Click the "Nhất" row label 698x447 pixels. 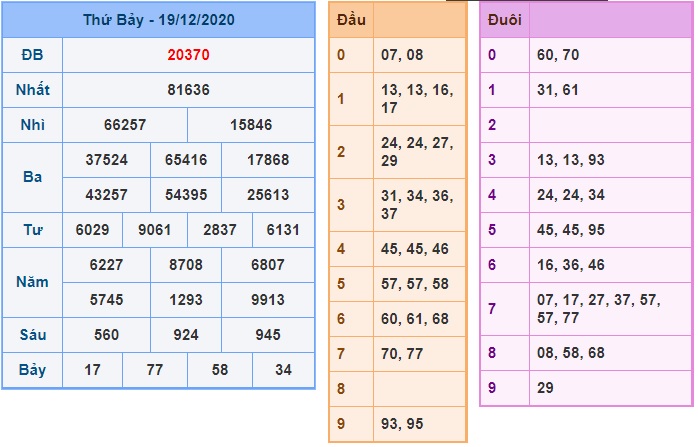[x=32, y=90]
